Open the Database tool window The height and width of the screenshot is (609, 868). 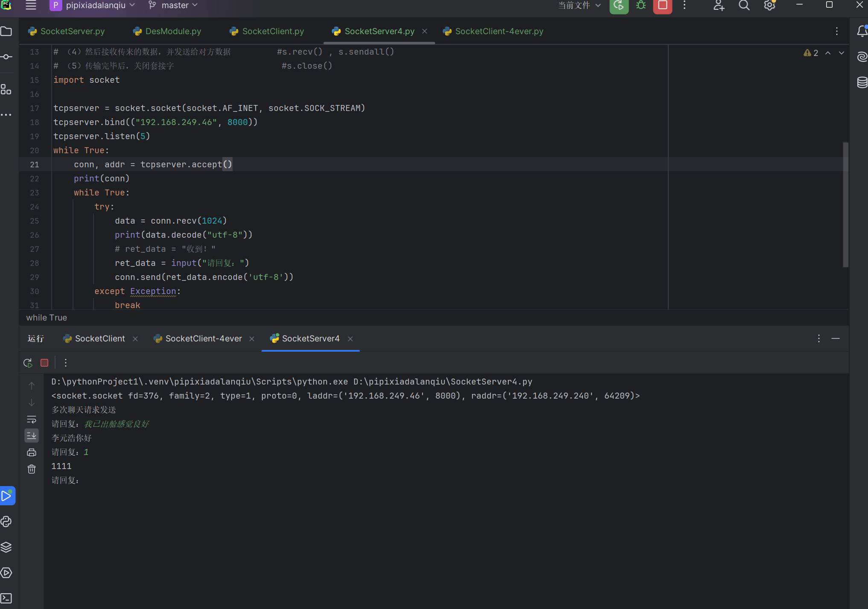[862, 82]
